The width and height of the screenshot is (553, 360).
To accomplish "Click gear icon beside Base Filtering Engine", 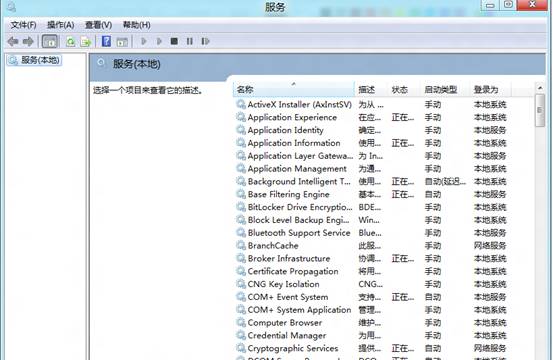I will [241, 194].
